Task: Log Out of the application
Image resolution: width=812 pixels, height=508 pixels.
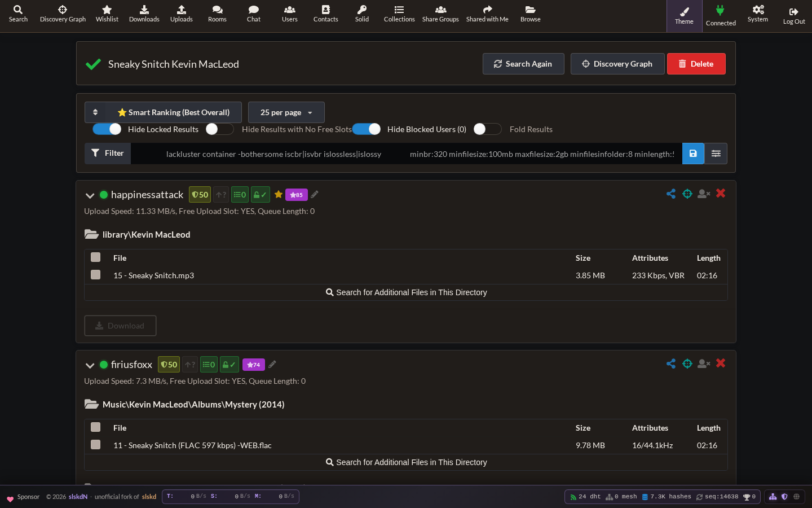Action: 794,16
